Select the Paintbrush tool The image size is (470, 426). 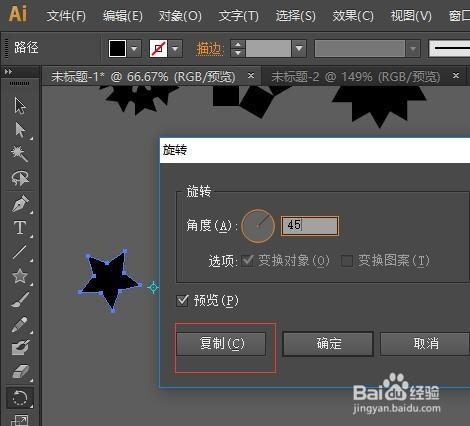[x=20, y=300]
